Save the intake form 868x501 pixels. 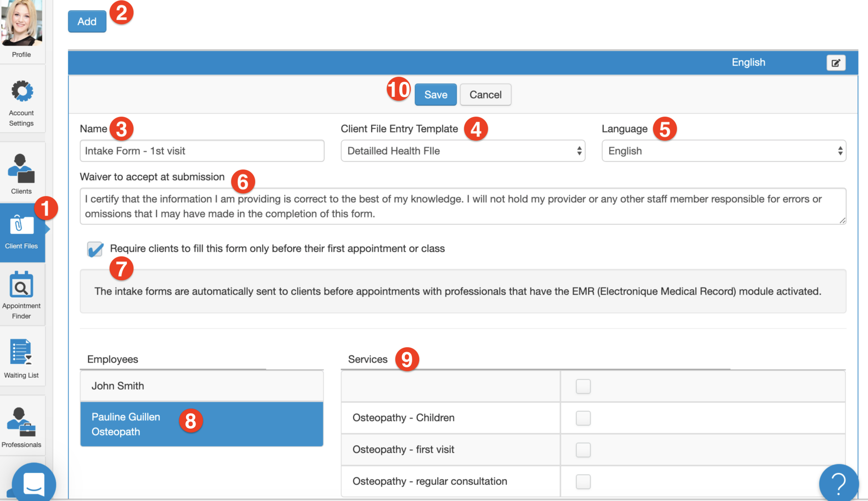tap(435, 95)
